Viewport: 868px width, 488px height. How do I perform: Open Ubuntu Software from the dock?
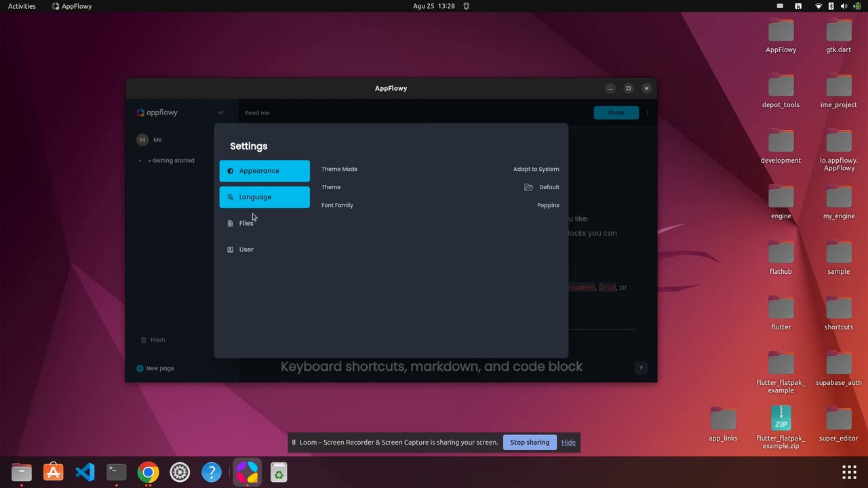click(x=53, y=472)
